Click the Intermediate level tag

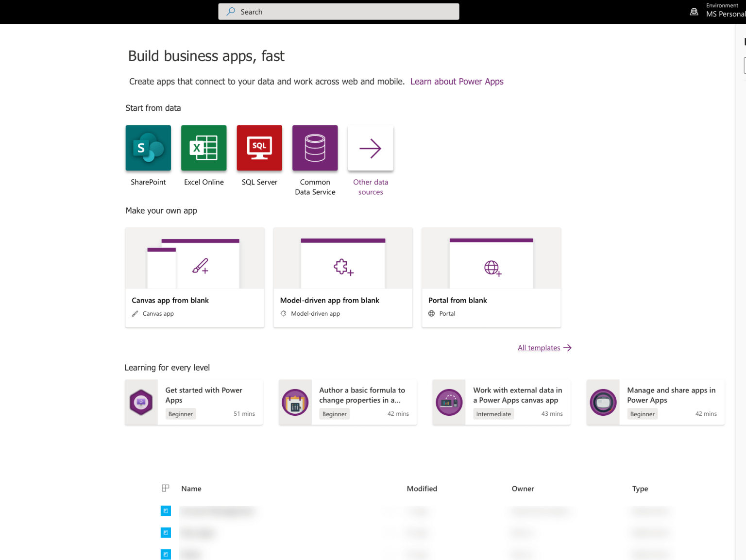coord(493,414)
